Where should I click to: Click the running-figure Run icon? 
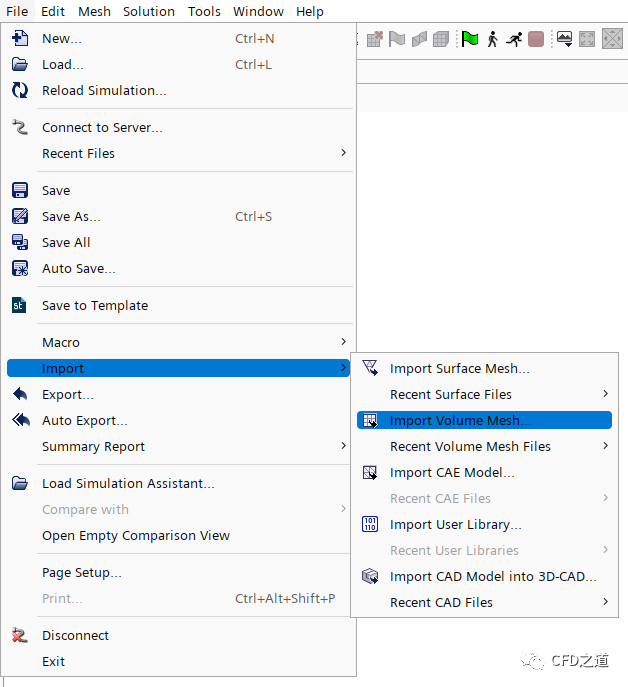coord(514,39)
